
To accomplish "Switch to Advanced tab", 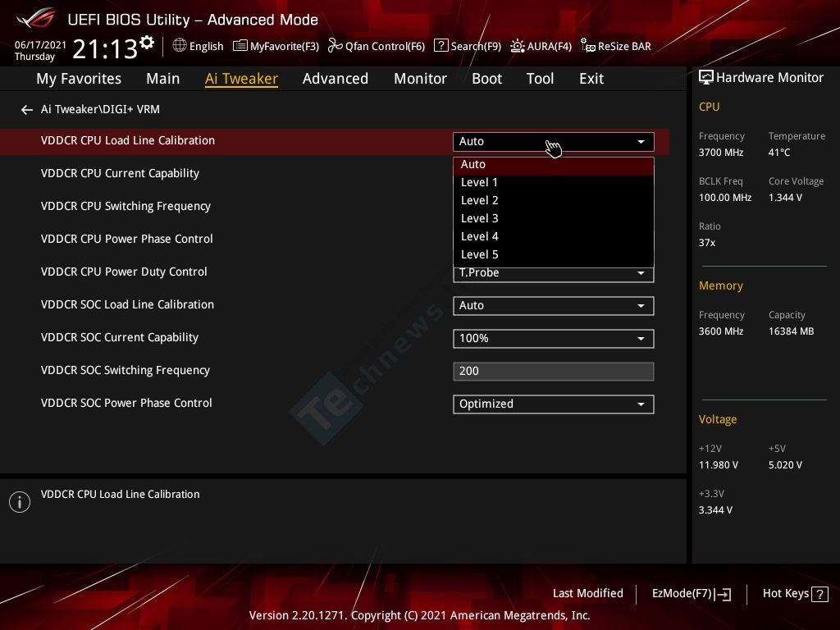I will (336, 79).
